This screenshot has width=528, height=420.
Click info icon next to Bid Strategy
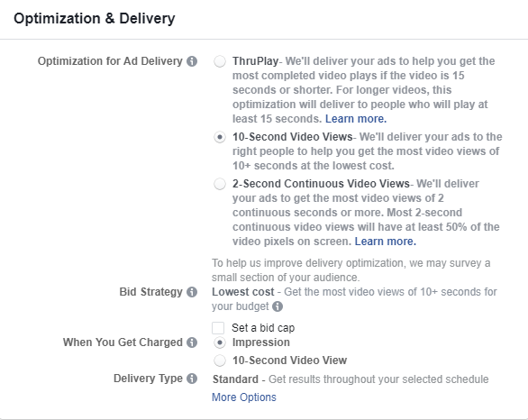click(192, 292)
